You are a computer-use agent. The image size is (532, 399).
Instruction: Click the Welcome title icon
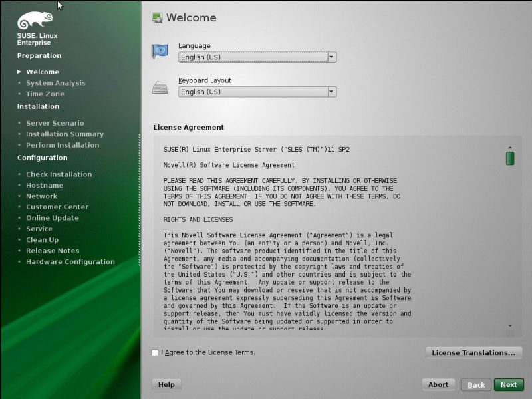(157, 18)
